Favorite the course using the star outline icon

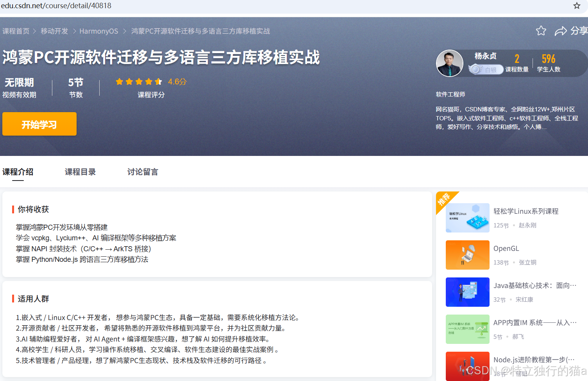541,30
